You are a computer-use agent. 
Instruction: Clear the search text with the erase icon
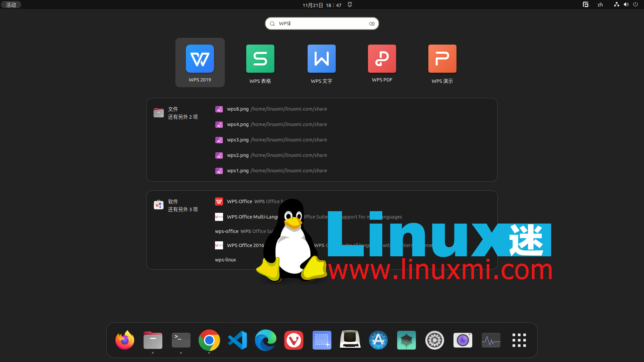pyautogui.click(x=372, y=23)
